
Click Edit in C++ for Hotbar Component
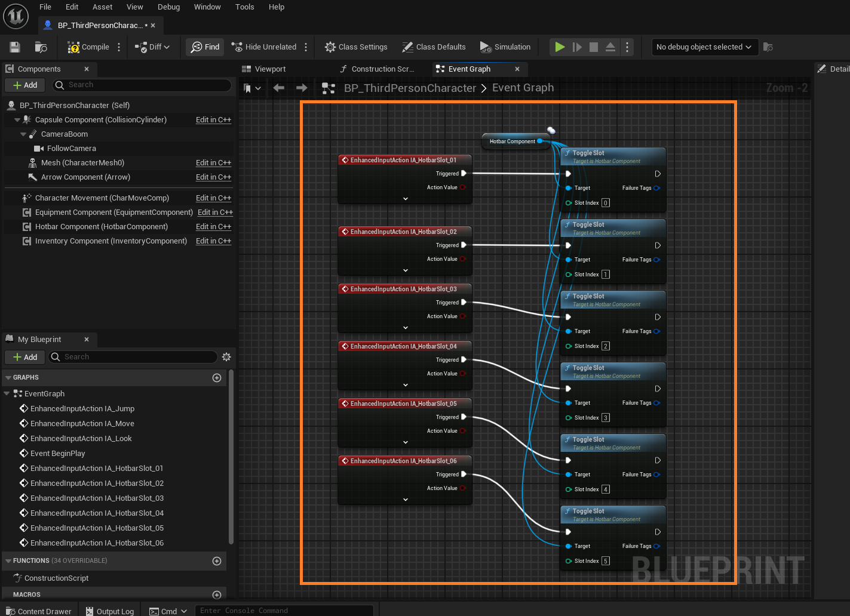213,227
